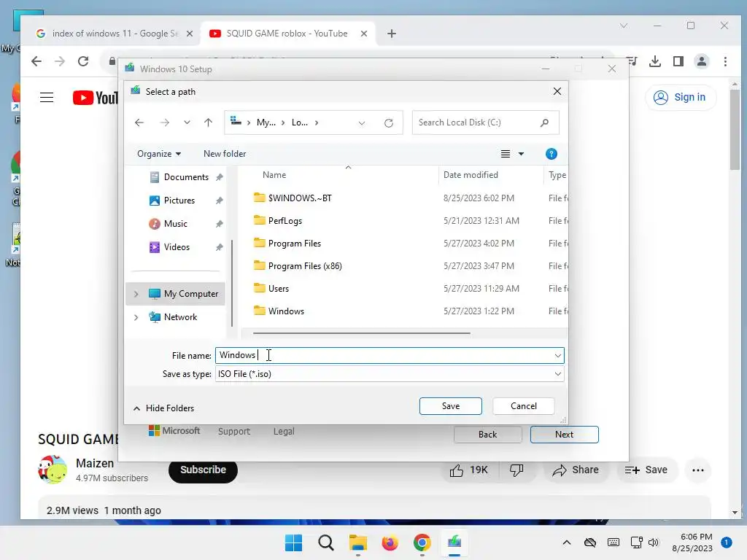Sort files by Date modified column
Screen dimensions: 747x560
(471, 175)
